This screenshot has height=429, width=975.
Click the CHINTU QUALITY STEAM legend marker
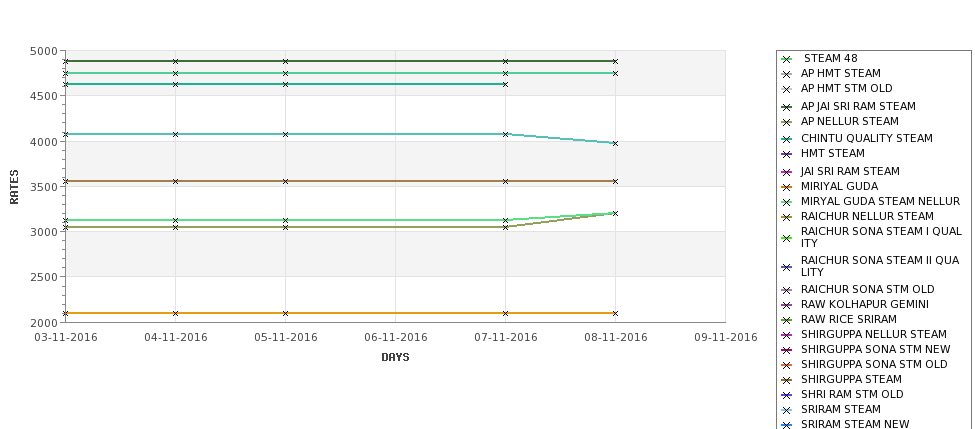(x=787, y=139)
